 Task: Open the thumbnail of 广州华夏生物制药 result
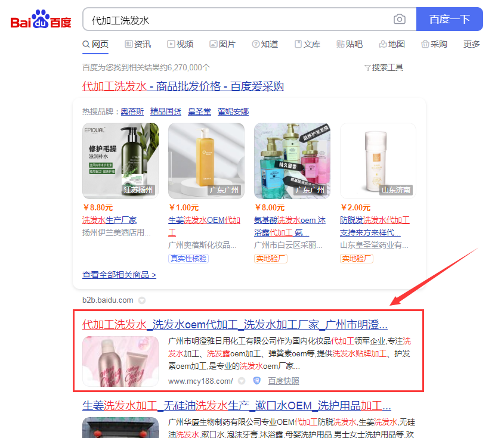(120, 427)
